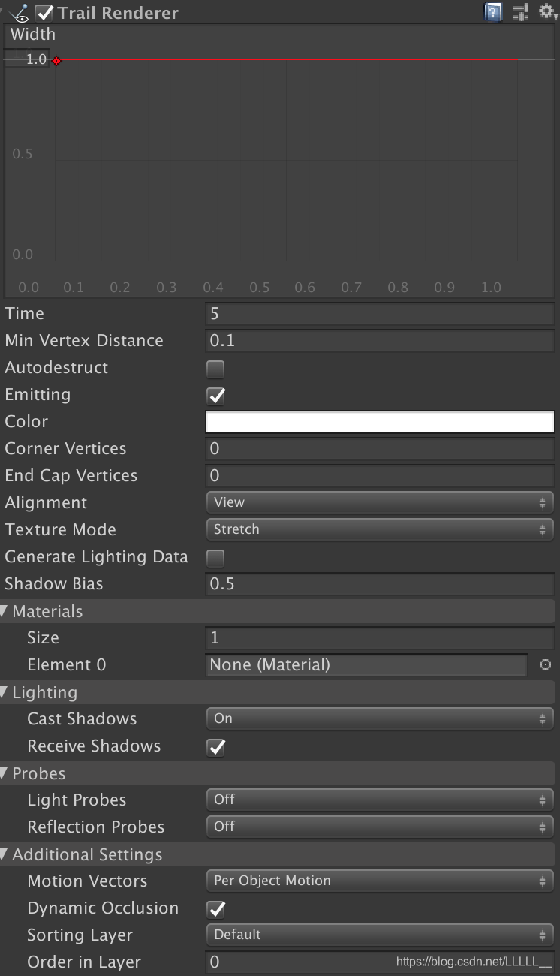Image resolution: width=560 pixels, height=976 pixels.
Task: Click the Element 0 material object picker circle
Action: (x=546, y=664)
